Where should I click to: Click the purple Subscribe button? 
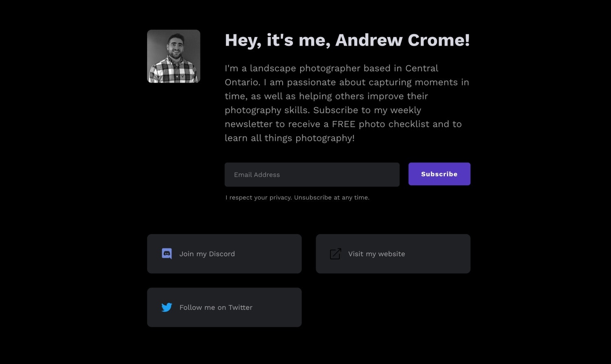click(x=439, y=174)
